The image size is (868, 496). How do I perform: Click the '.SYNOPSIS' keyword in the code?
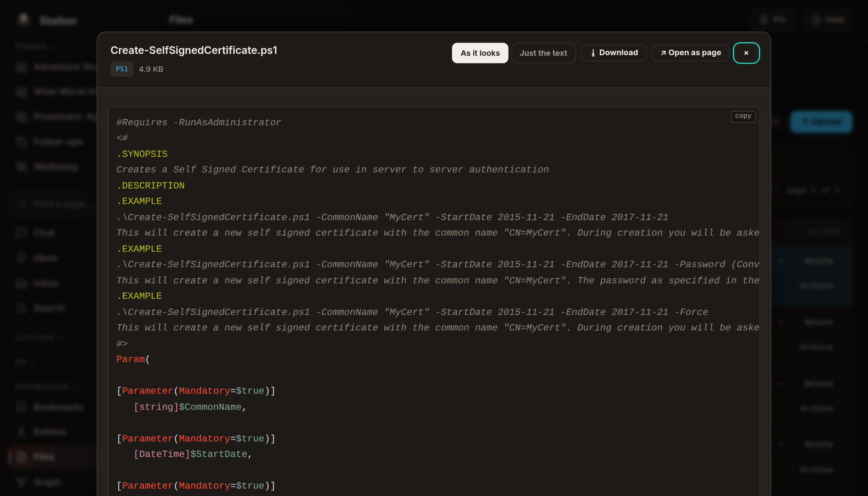coord(142,154)
